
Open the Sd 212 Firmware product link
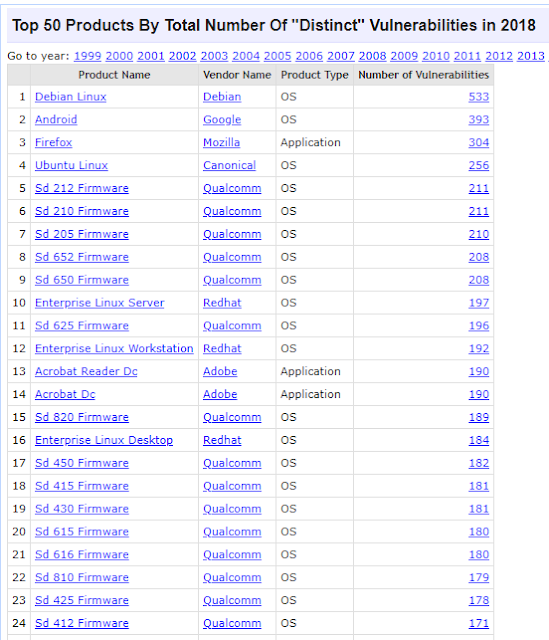82,188
